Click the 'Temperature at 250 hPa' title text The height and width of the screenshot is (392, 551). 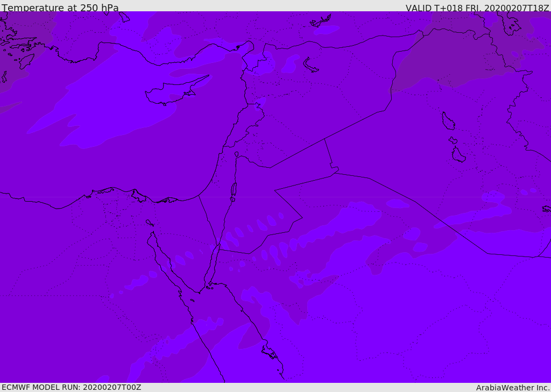[60, 8]
